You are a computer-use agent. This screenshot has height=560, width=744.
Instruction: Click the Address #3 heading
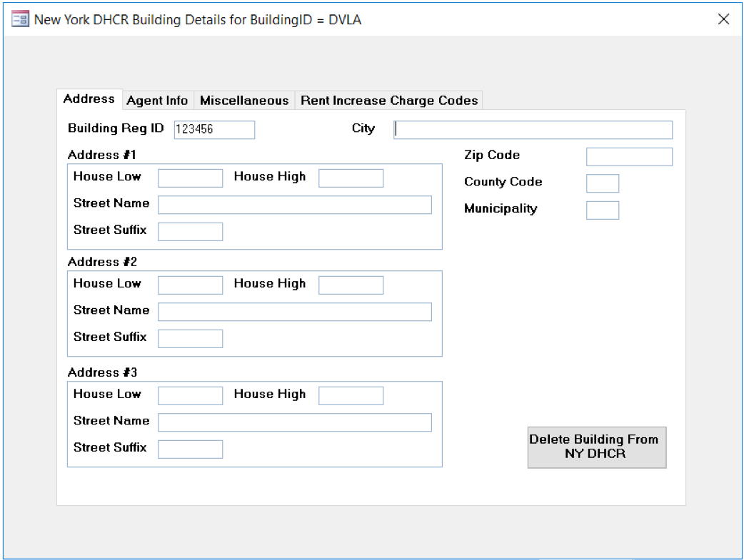(103, 372)
